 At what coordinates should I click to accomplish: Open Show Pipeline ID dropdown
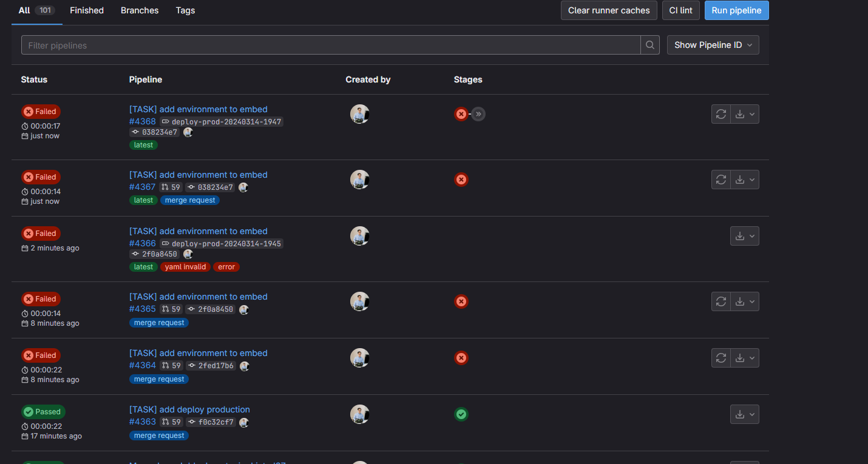coord(713,45)
